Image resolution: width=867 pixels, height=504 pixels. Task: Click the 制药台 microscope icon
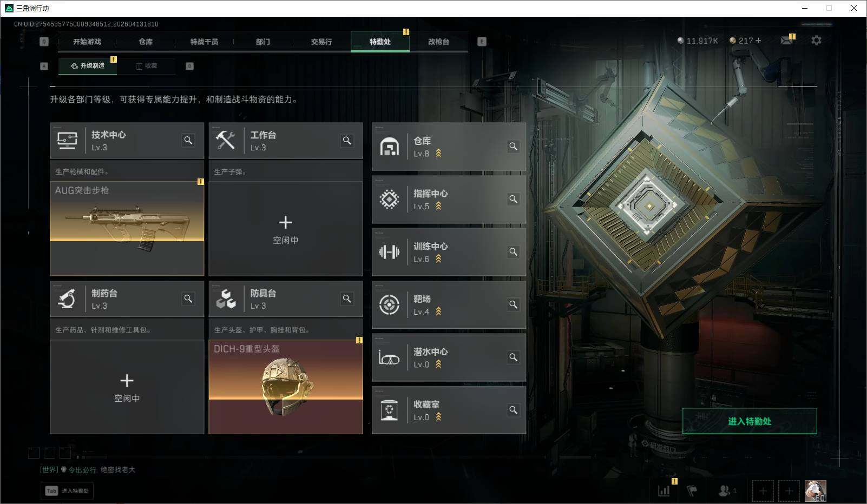click(x=67, y=299)
